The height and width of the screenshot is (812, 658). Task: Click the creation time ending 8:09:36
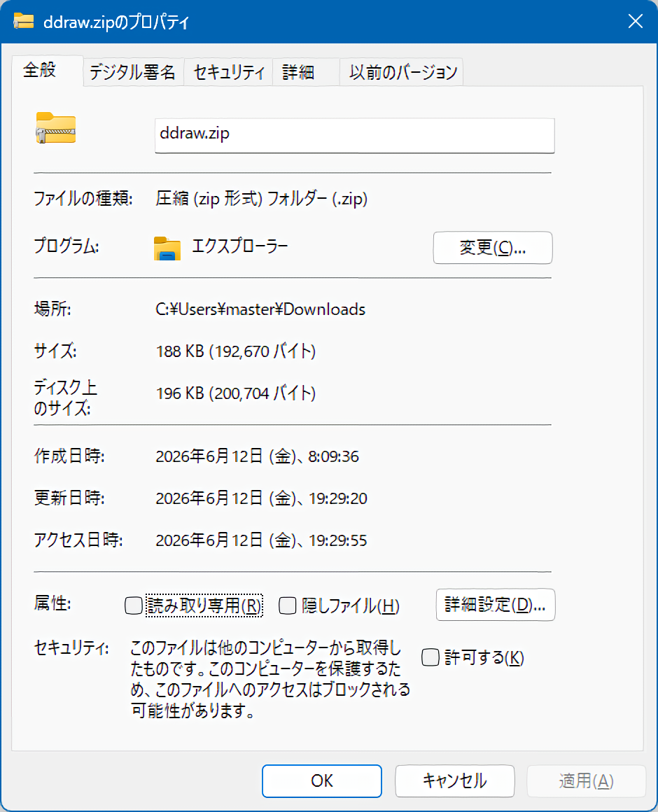(258, 456)
